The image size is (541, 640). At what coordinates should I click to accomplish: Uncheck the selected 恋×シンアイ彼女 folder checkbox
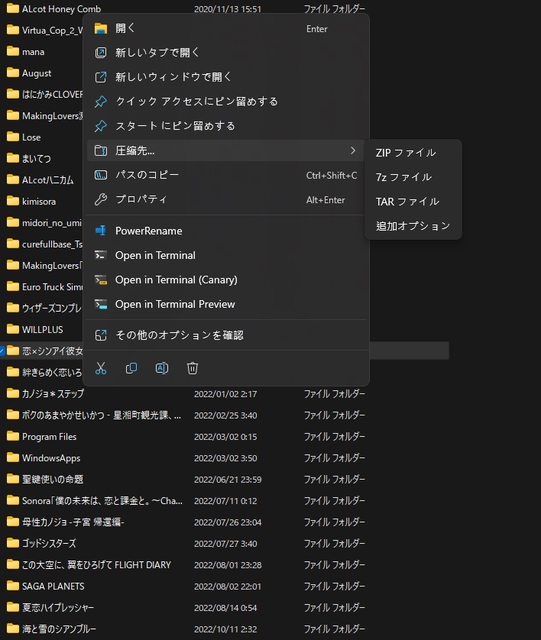click(2, 351)
